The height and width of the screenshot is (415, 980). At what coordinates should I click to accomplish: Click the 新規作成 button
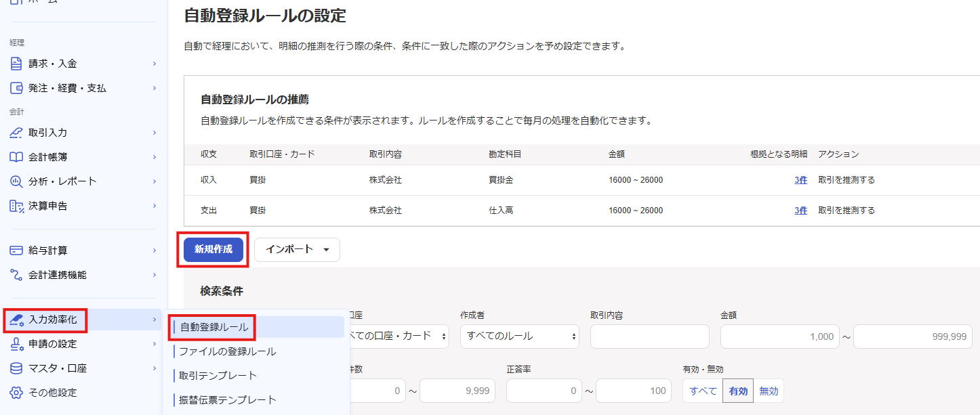tap(213, 249)
